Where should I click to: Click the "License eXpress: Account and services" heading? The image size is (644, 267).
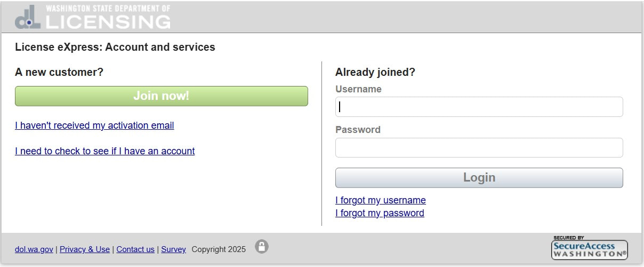(x=115, y=47)
